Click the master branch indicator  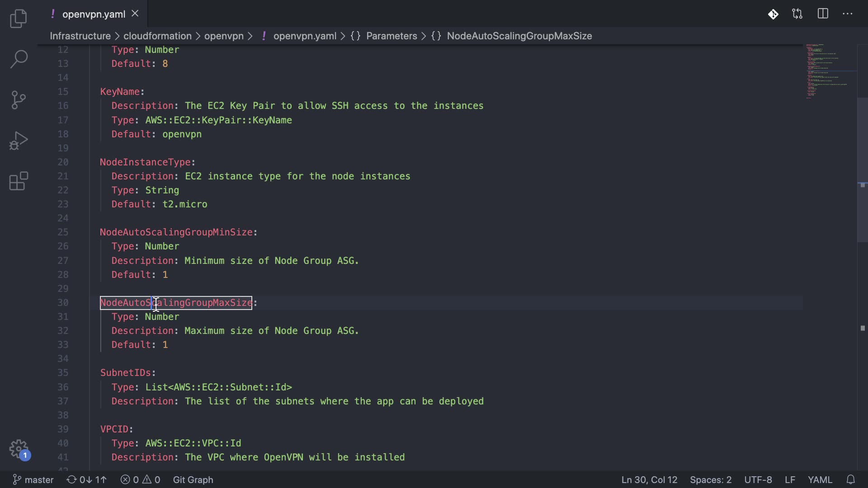tap(33, 479)
